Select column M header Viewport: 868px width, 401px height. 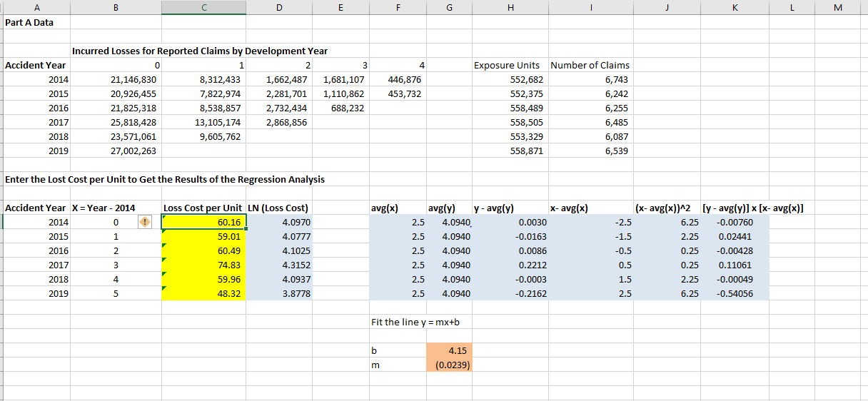(x=838, y=7)
